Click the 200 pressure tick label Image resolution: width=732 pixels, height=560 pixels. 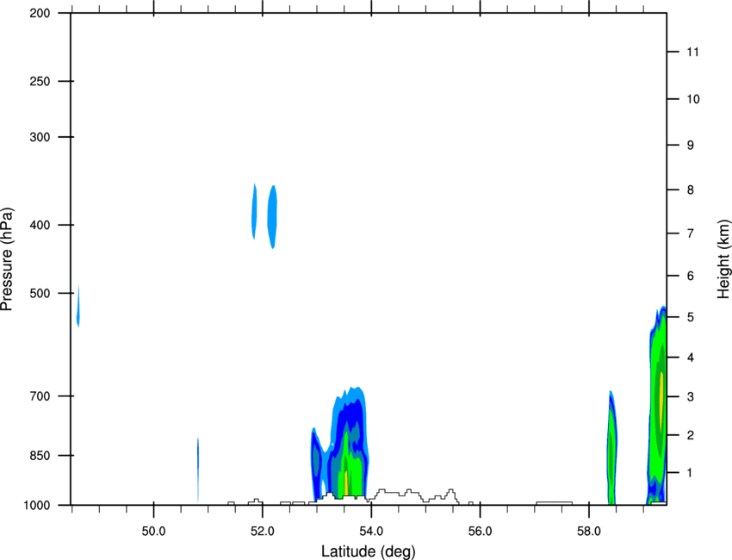pyautogui.click(x=40, y=13)
